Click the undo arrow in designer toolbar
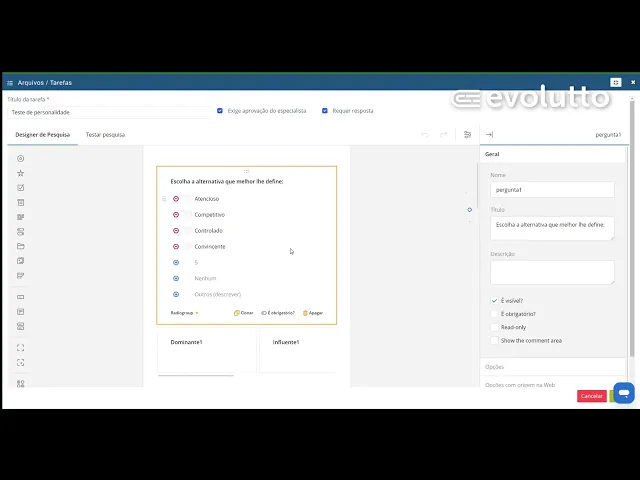Image resolution: width=640 pixels, height=480 pixels. (x=425, y=135)
